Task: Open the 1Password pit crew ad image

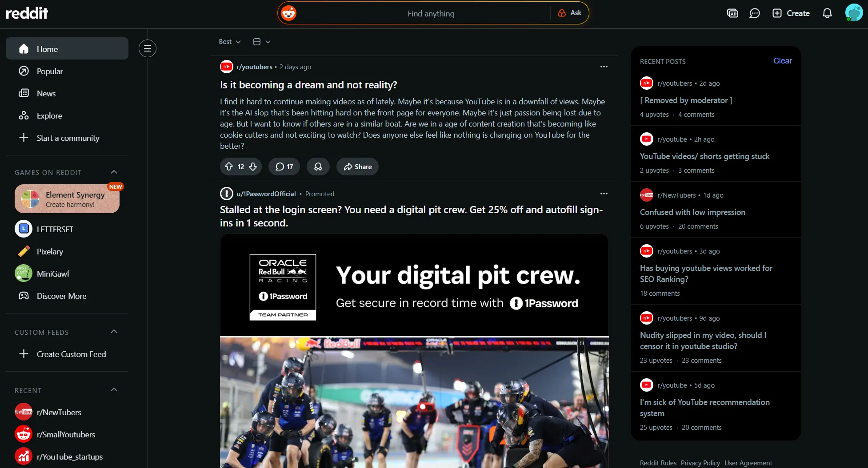Action: pyautogui.click(x=414, y=351)
